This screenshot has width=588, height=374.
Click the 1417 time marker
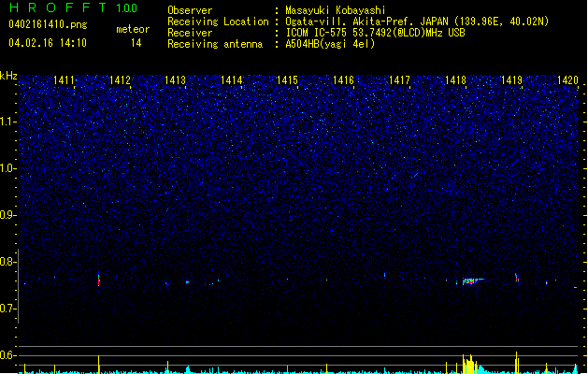[x=399, y=80]
